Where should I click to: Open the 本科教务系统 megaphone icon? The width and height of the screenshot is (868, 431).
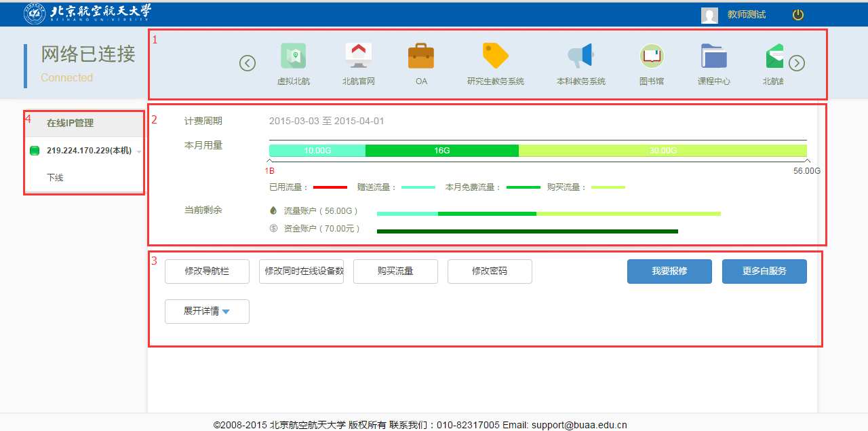click(x=580, y=56)
